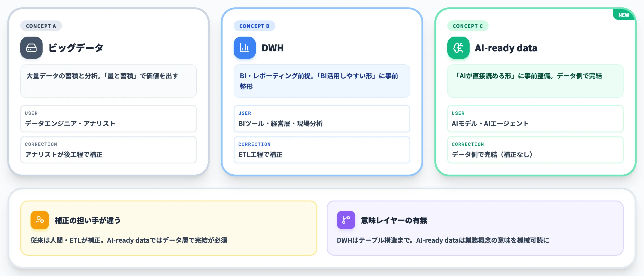Click the USER label in the ビッグデータ card

click(x=31, y=113)
